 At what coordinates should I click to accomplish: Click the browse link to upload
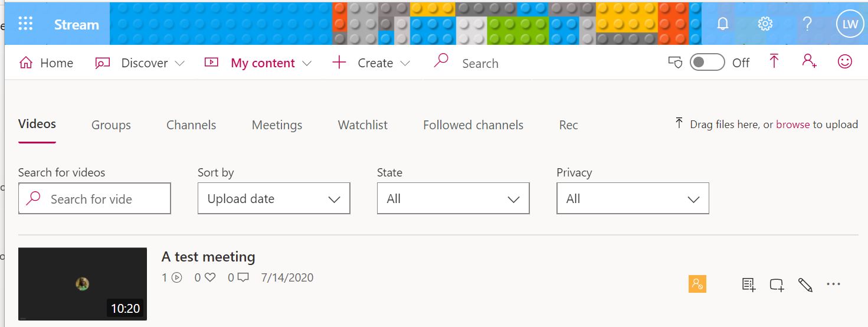pos(792,125)
